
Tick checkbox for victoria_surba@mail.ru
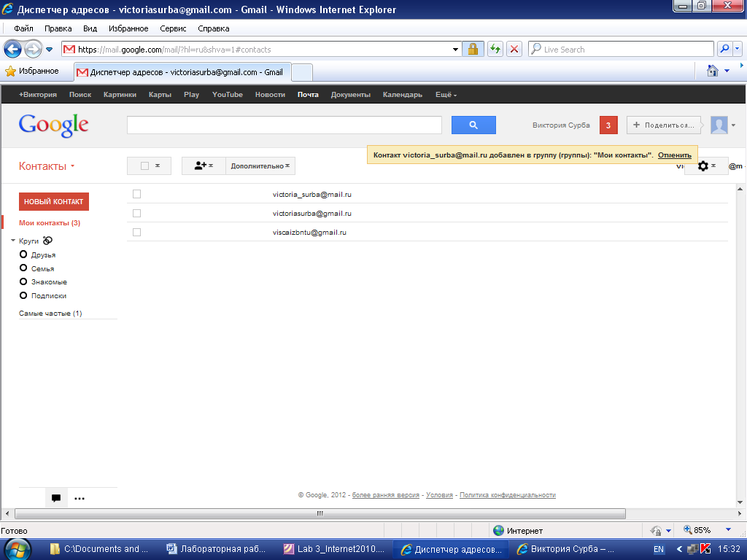(136, 194)
